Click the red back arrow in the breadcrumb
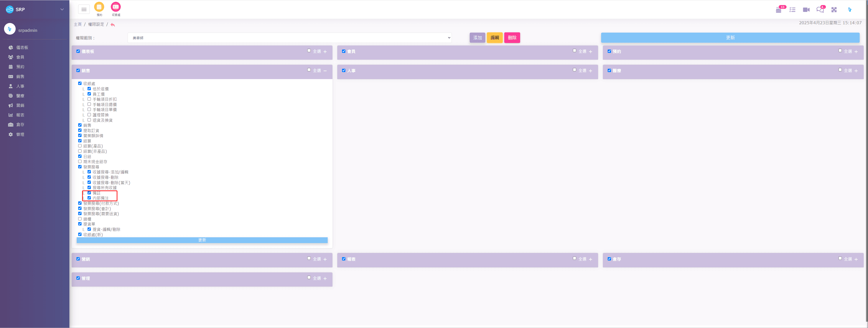Viewport: 868px width, 328px height. [113, 25]
